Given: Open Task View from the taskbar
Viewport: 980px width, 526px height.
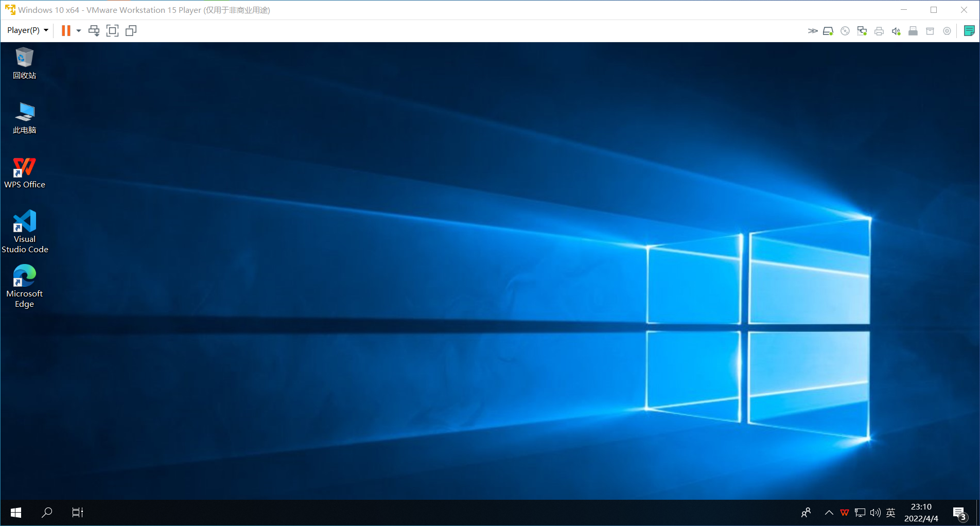Looking at the screenshot, I should [x=78, y=513].
